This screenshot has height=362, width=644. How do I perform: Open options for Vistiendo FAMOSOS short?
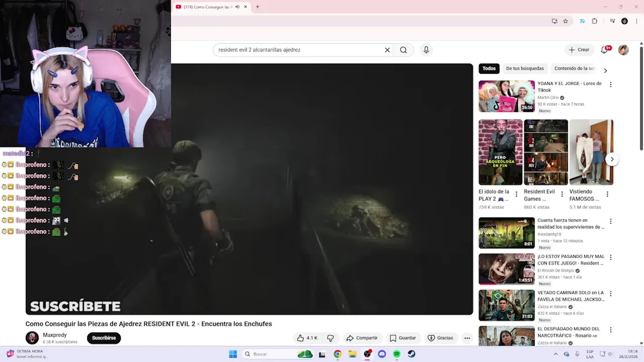[607, 194]
